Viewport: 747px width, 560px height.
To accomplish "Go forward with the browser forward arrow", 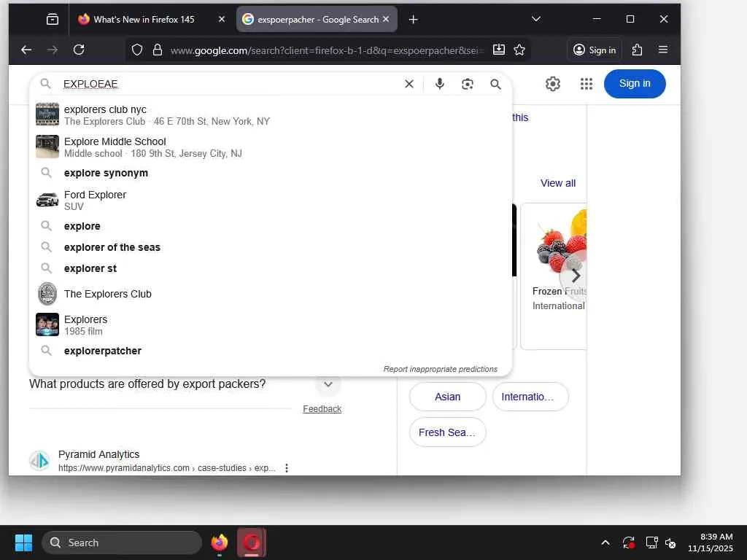I will 53,50.
